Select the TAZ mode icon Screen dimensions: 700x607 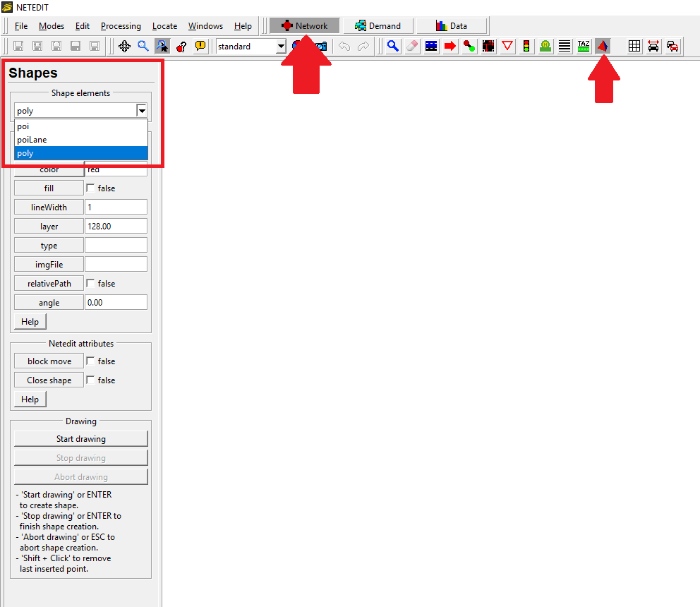tap(584, 46)
